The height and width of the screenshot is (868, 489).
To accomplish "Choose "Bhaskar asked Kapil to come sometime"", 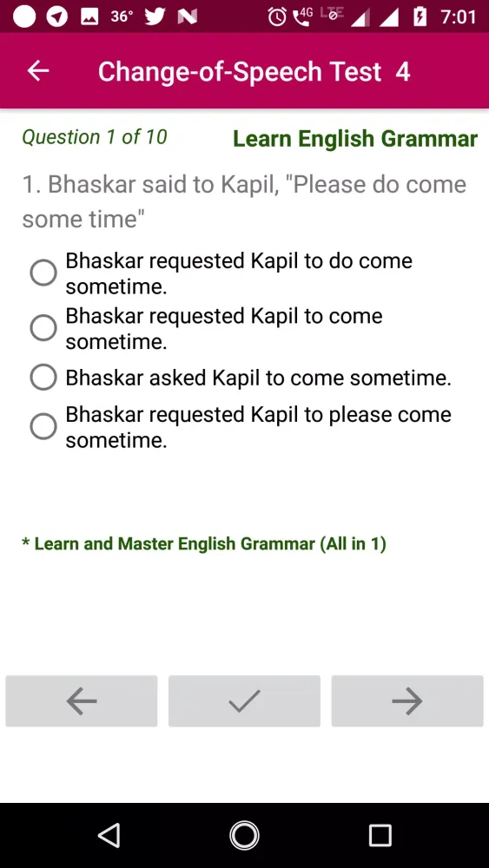I will 241,378.
